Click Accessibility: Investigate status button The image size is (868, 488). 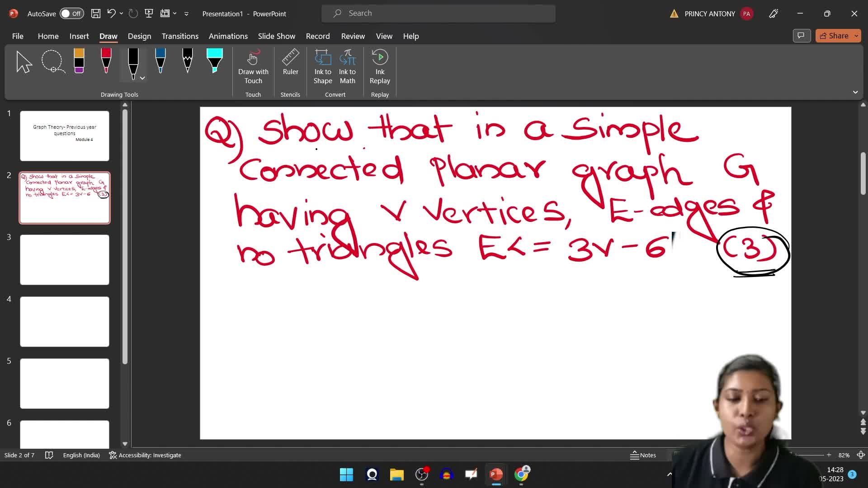(x=145, y=455)
